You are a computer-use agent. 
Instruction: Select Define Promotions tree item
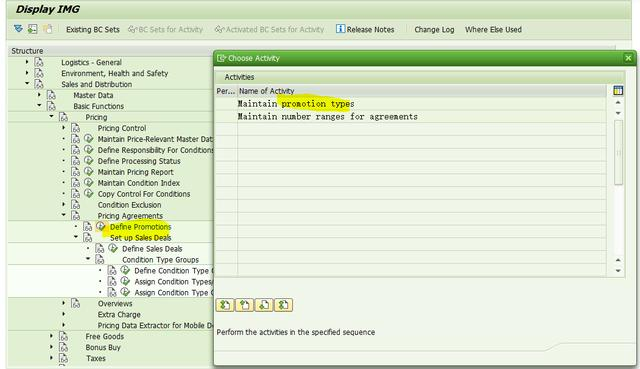coord(140,227)
